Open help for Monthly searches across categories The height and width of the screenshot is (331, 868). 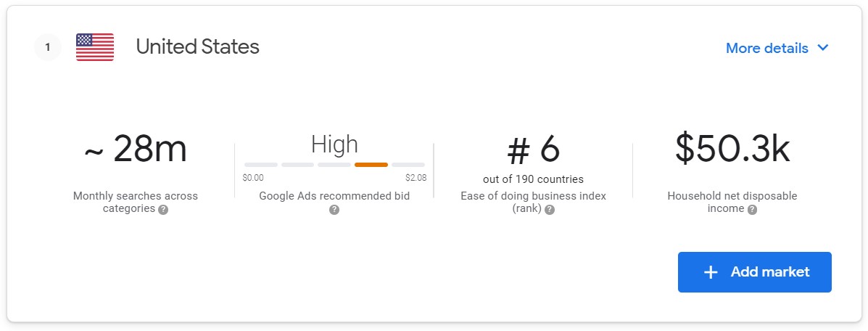click(162, 210)
